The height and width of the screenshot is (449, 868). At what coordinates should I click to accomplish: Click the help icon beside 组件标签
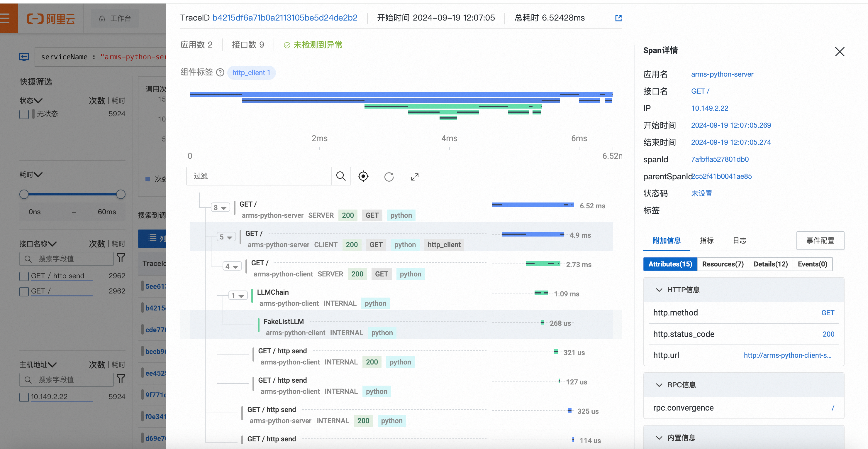[x=220, y=72]
